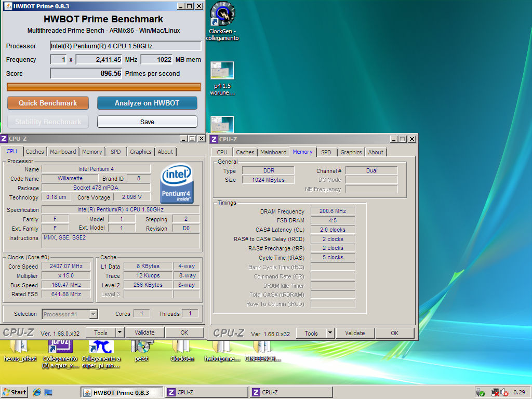Click the Core Speed 2407.07 MHz value
Viewport: 532px width, 399px height.
[66, 267]
